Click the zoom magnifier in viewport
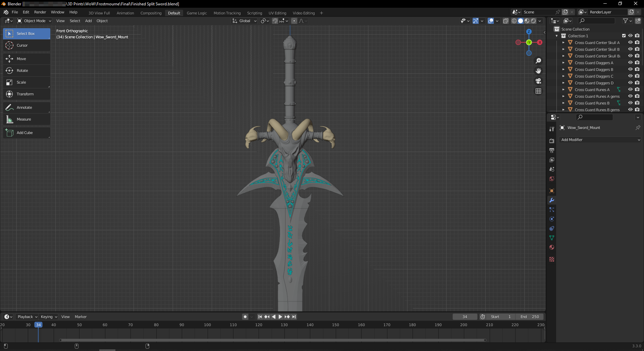This screenshot has height=351, width=644. 538,61
